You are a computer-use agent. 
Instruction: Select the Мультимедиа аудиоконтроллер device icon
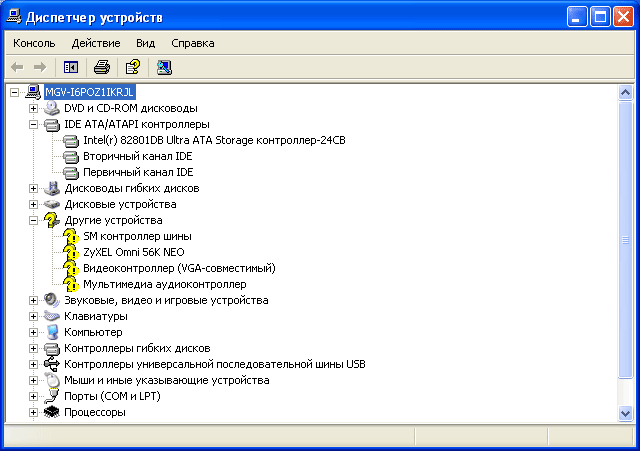(x=70, y=284)
